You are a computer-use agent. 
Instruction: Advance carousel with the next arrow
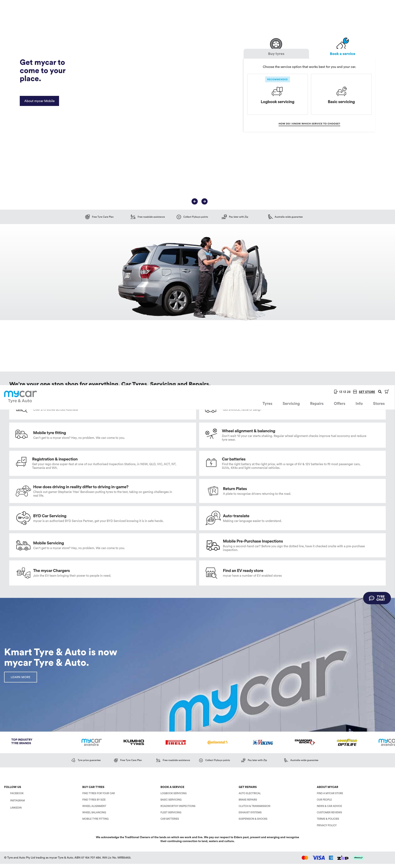click(x=204, y=201)
